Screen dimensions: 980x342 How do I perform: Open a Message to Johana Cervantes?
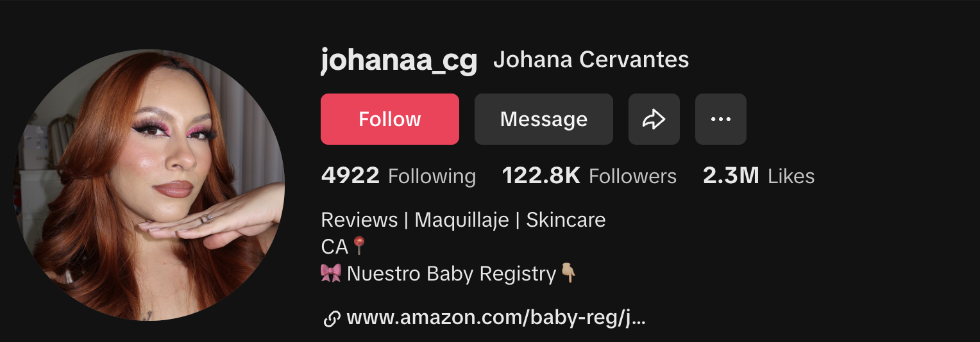coord(544,119)
